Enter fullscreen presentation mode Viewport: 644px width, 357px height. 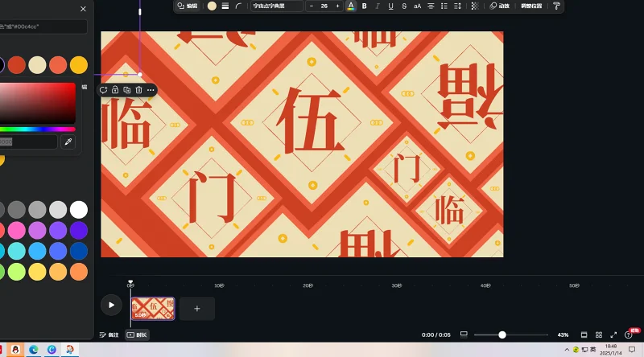[x=613, y=334]
